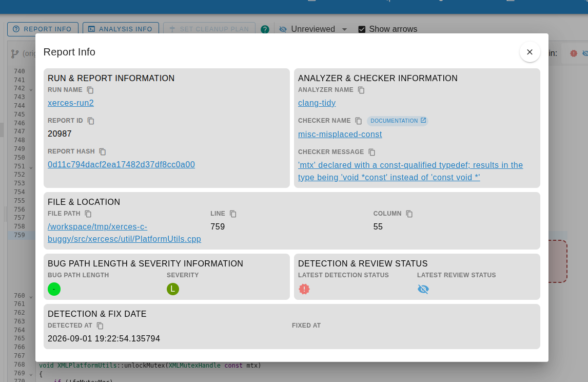Copy the line number
588x382 pixels.
coord(233,214)
